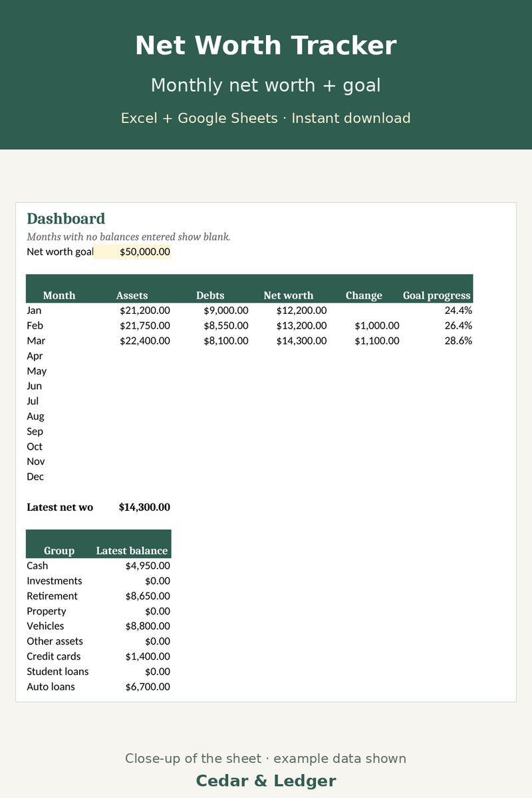This screenshot has height=798, width=532.
Task: Select the Goal progress column header
Action: pos(437,295)
